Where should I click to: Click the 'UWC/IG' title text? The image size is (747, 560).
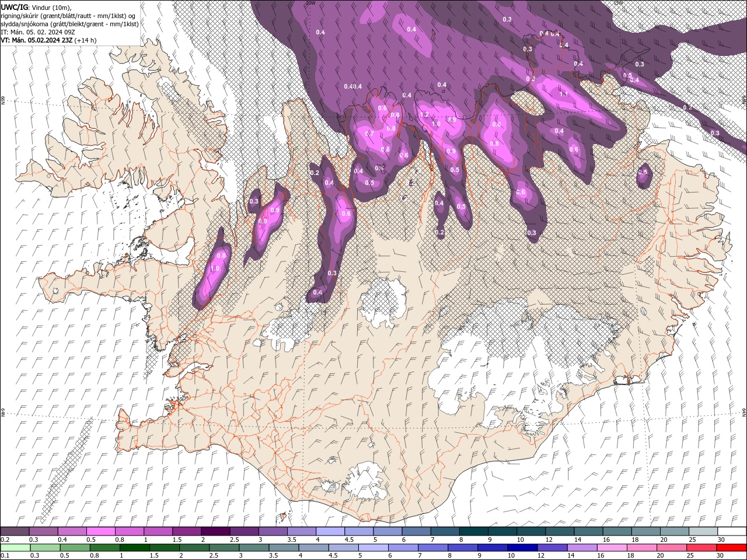[x=15, y=6]
